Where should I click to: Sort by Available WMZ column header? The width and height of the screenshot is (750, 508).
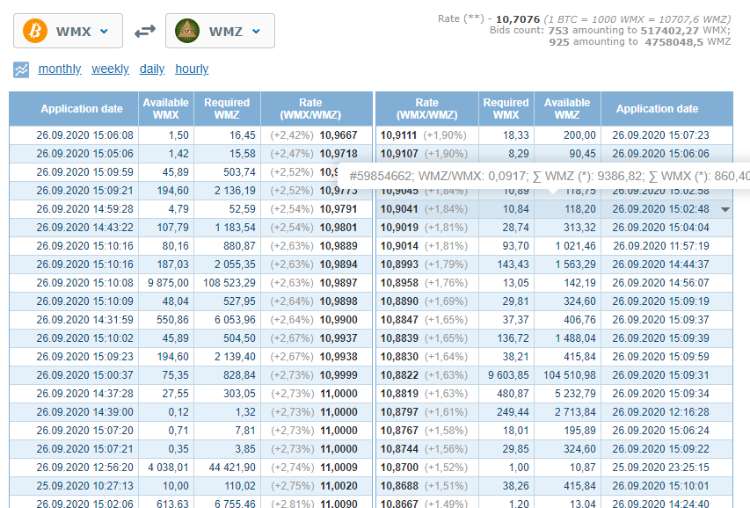pyautogui.click(x=567, y=109)
